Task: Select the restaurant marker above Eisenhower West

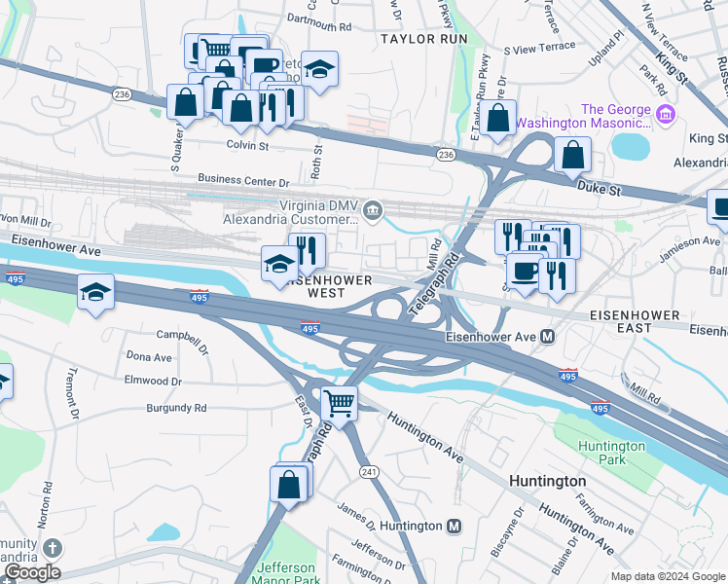Action: pos(308,252)
